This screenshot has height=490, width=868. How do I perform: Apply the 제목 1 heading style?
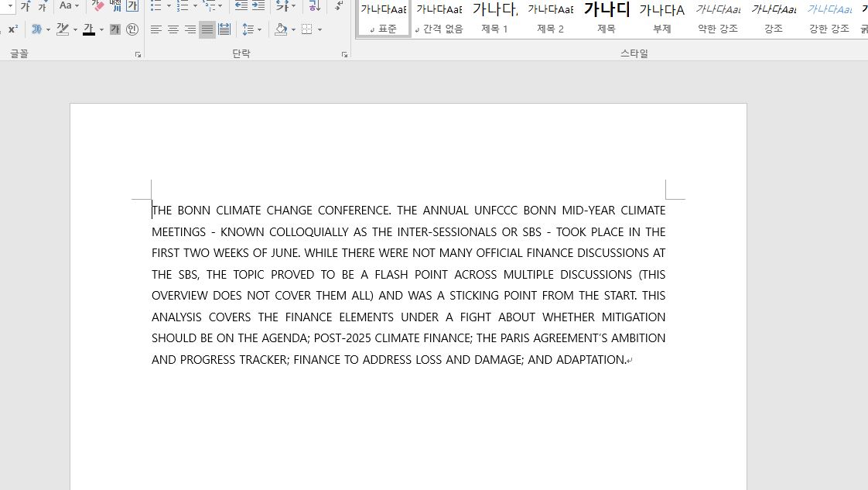[495, 19]
